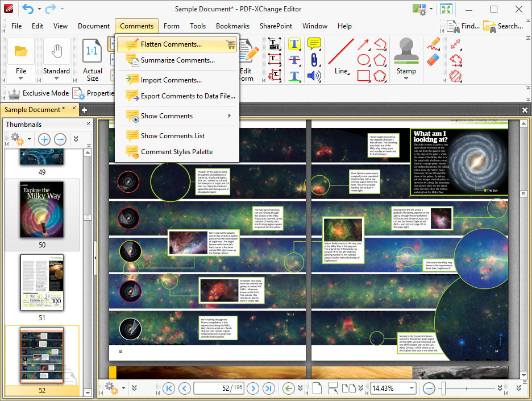Select the Arrow drawing tool
The width and height of the screenshot is (532, 401).
click(363, 44)
